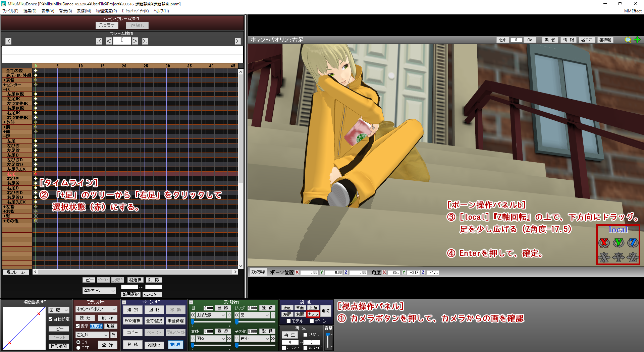Image resolution: width=644 pixels, height=352 pixels.
Task: Open the 表示(V) menu
Action: click(47, 11)
